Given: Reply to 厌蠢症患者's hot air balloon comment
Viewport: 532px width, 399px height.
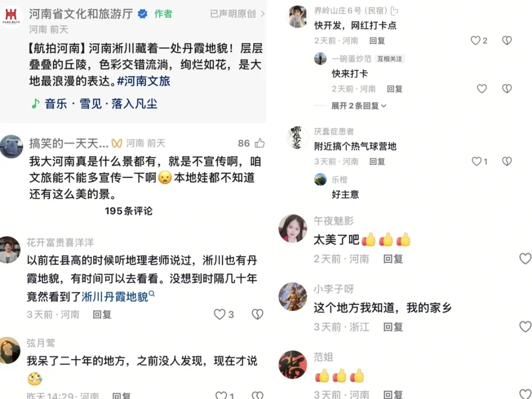Looking at the screenshot, I should (x=377, y=162).
